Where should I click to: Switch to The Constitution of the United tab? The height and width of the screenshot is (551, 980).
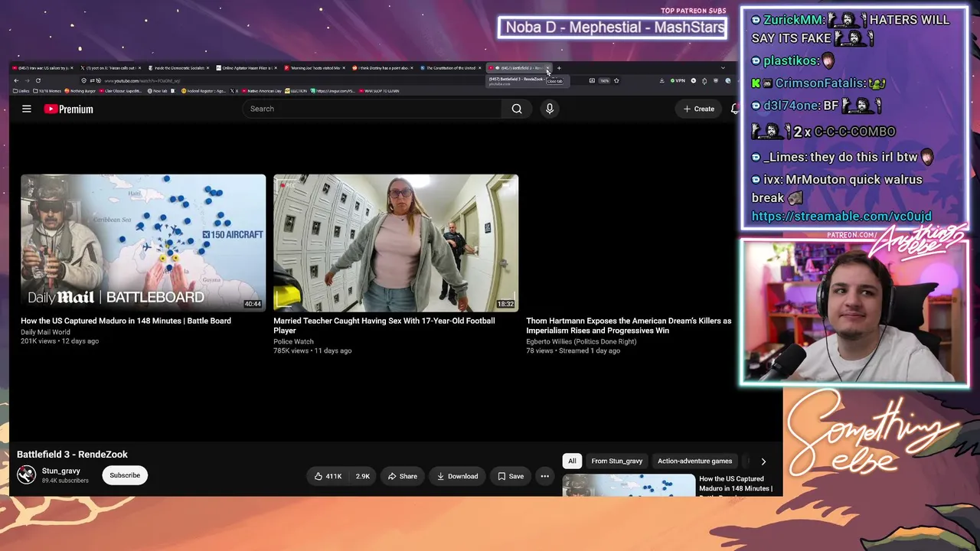449,68
